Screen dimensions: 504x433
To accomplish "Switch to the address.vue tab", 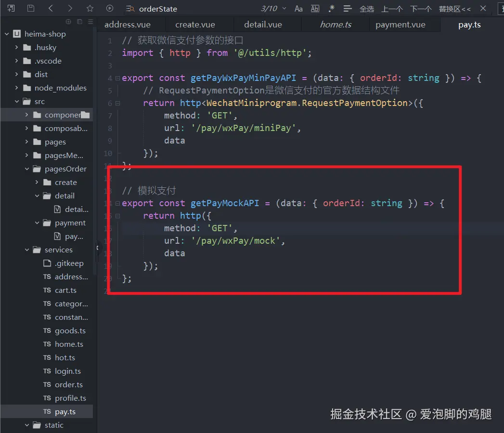I will (x=128, y=25).
